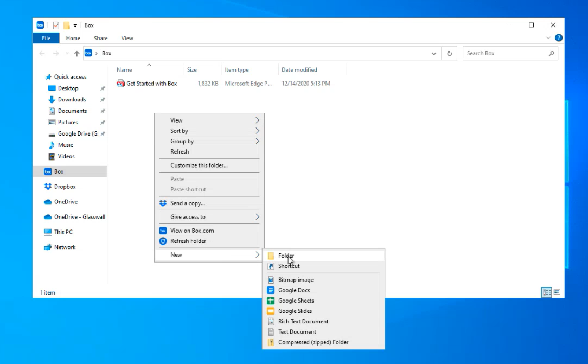
Task: Click the refresh button beside address bar
Action: click(x=449, y=54)
